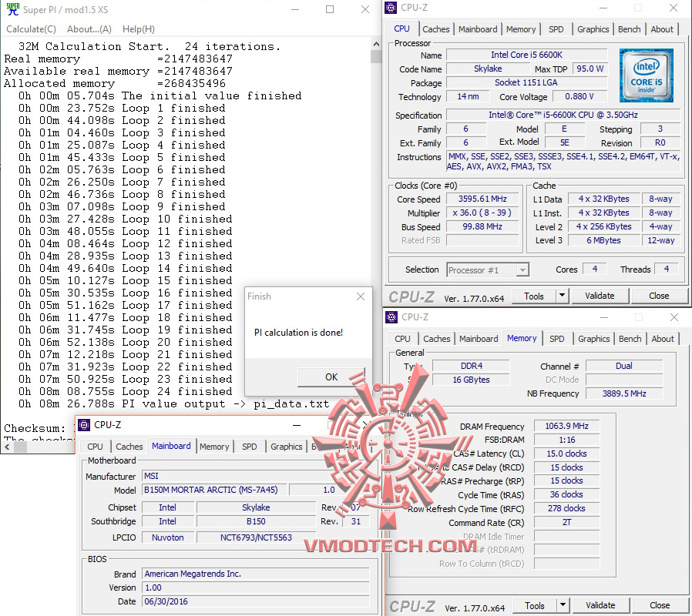Select SPD tab in Memory CPU-Z window
Image resolution: width=692 pixels, height=616 pixels.
(556, 339)
